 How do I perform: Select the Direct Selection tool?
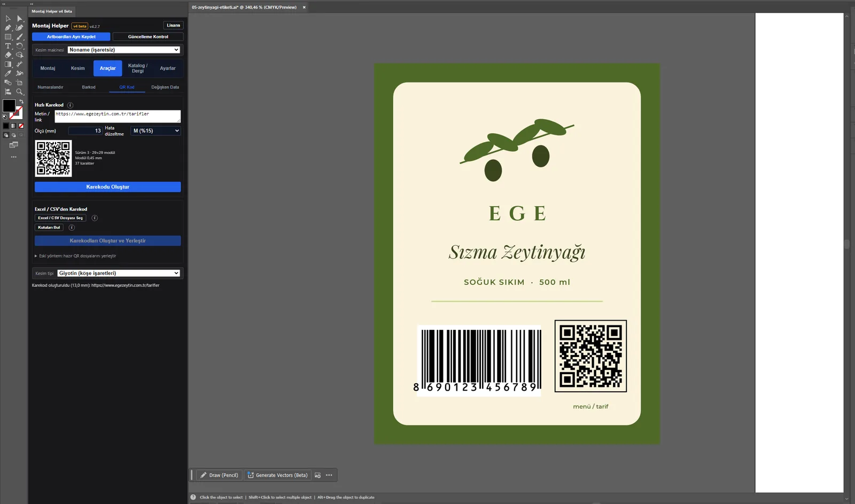[x=20, y=18]
